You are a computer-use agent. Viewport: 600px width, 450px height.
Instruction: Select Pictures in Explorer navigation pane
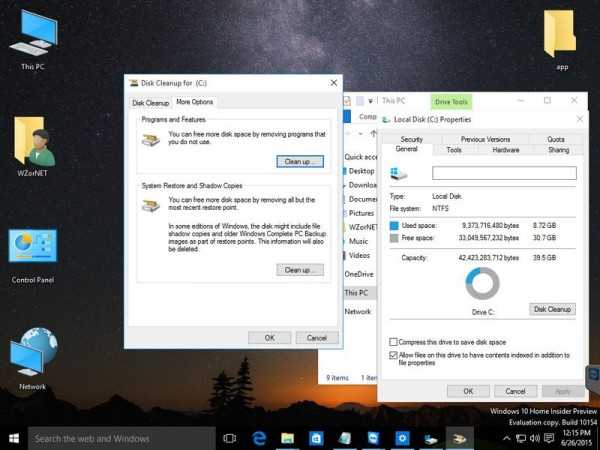(361, 213)
